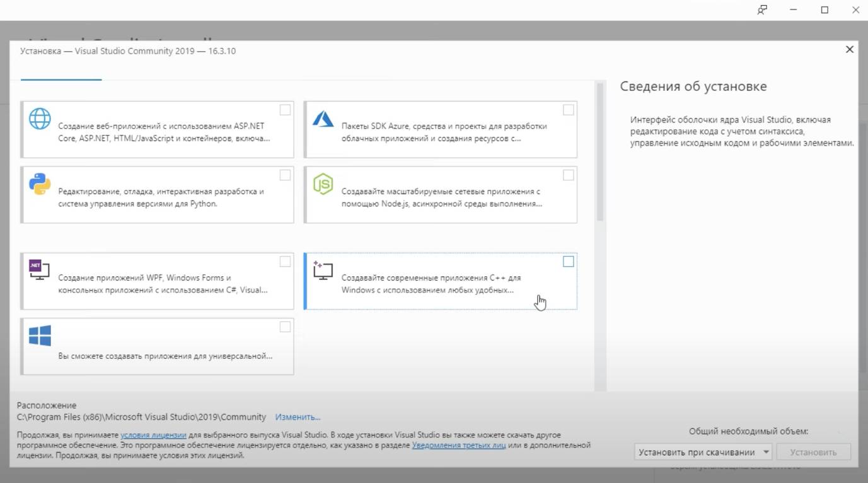The image size is (868, 483).
Task: Maximize the Visual Studio Installer window
Action: click(x=825, y=9)
